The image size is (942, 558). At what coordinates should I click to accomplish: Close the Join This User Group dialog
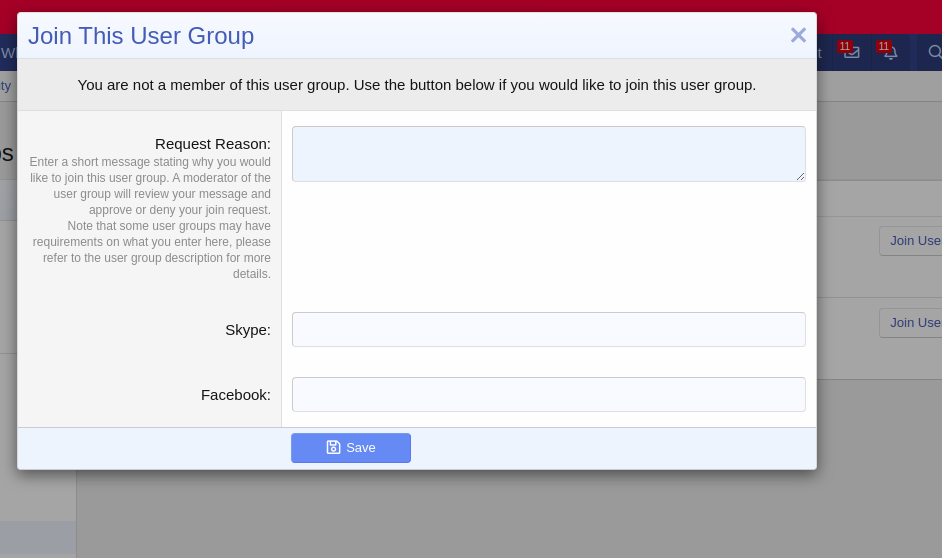pyautogui.click(x=797, y=36)
